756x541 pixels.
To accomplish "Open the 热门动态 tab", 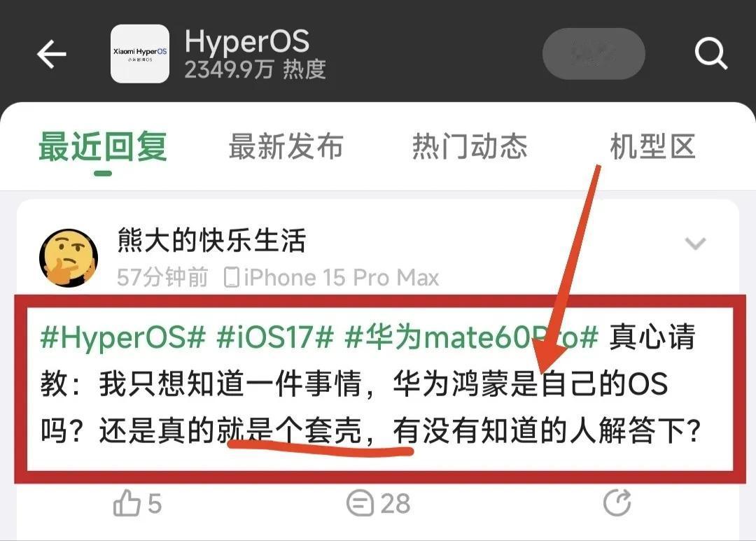I will point(470,146).
